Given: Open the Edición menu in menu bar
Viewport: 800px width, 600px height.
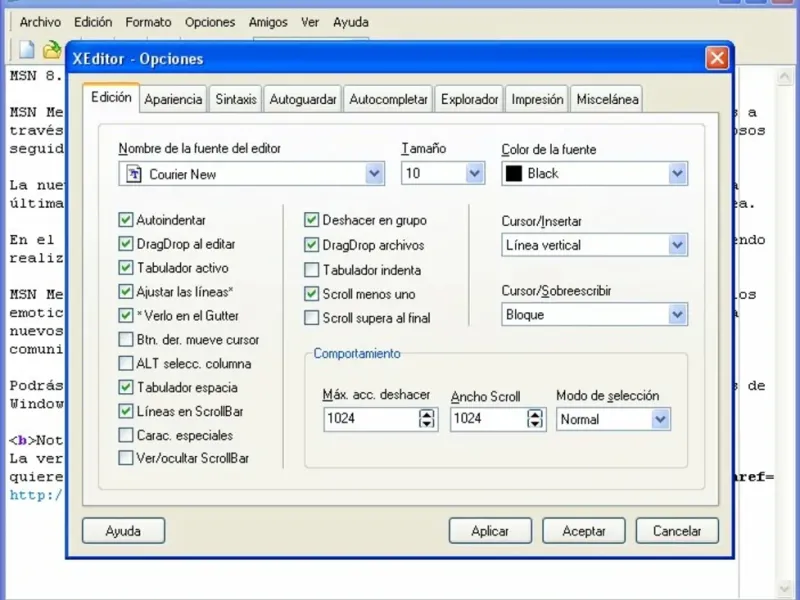Looking at the screenshot, I should tap(93, 22).
